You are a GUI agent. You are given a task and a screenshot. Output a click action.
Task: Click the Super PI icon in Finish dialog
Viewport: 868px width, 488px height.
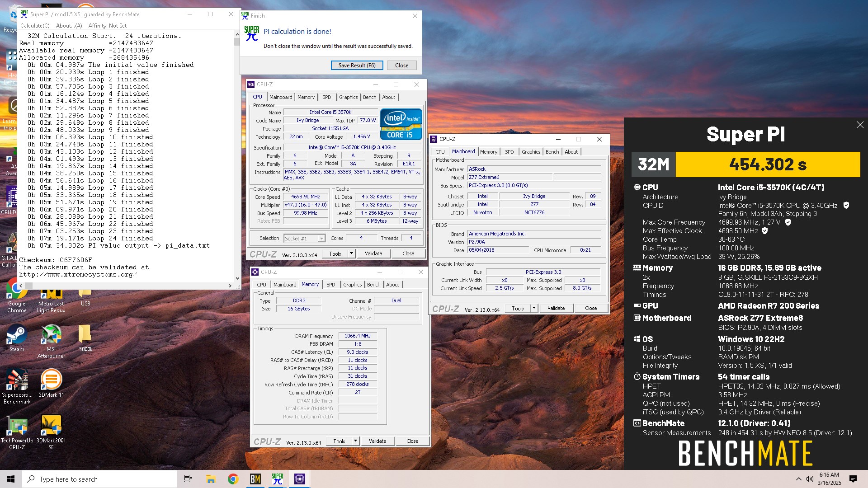pyautogui.click(x=252, y=33)
